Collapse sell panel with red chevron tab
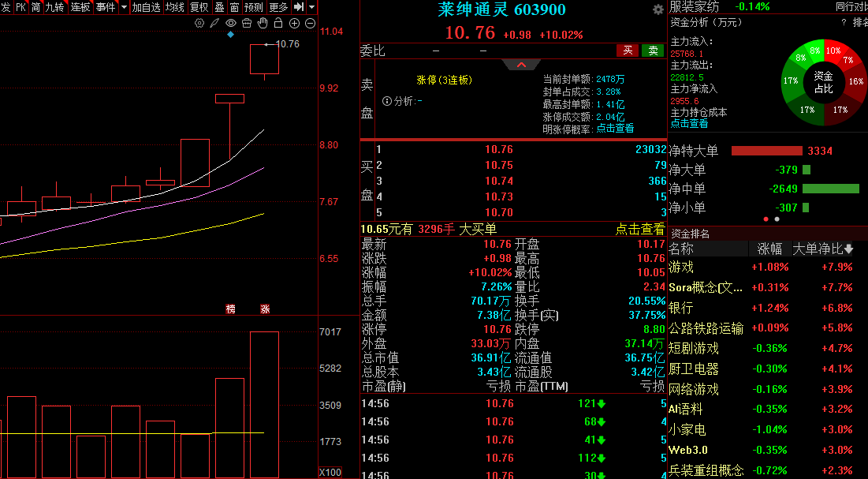868x479 pixels. pos(521,65)
